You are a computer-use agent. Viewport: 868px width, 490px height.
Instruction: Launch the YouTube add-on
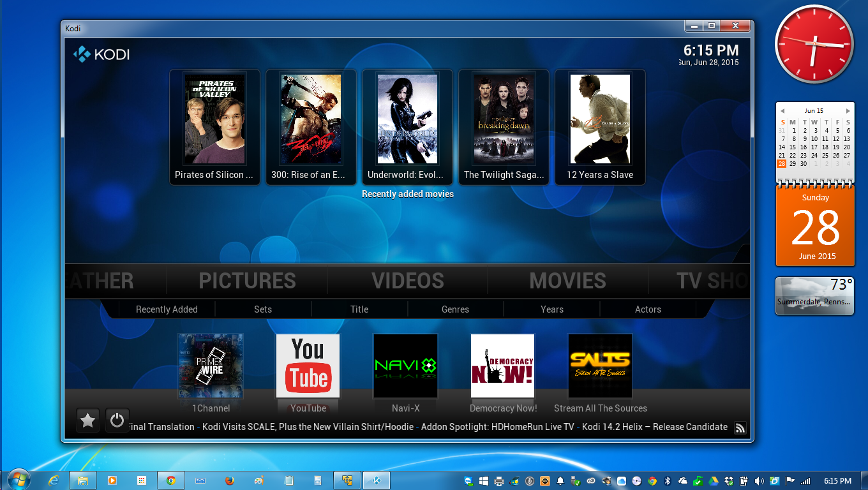tap(308, 366)
